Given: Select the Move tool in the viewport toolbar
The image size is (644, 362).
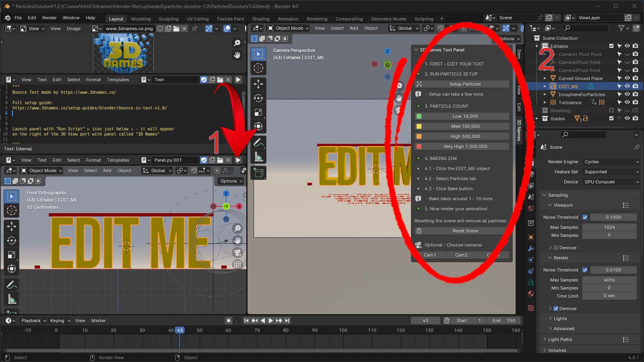Looking at the screenshot, I should pyautogui.click(x=258, y=84).
